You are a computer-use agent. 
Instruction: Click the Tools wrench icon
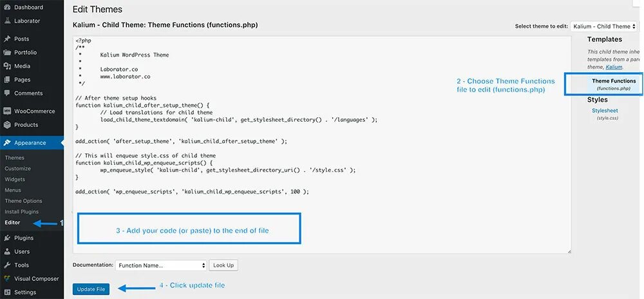tap(7, 265)
